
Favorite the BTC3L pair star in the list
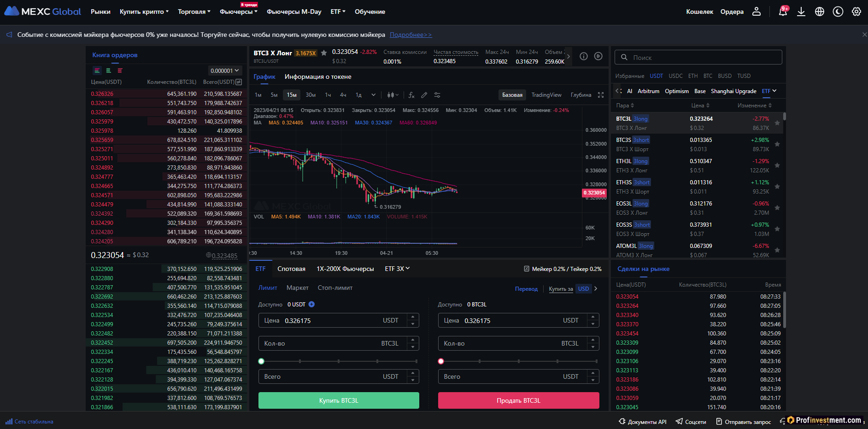[777, 123]
